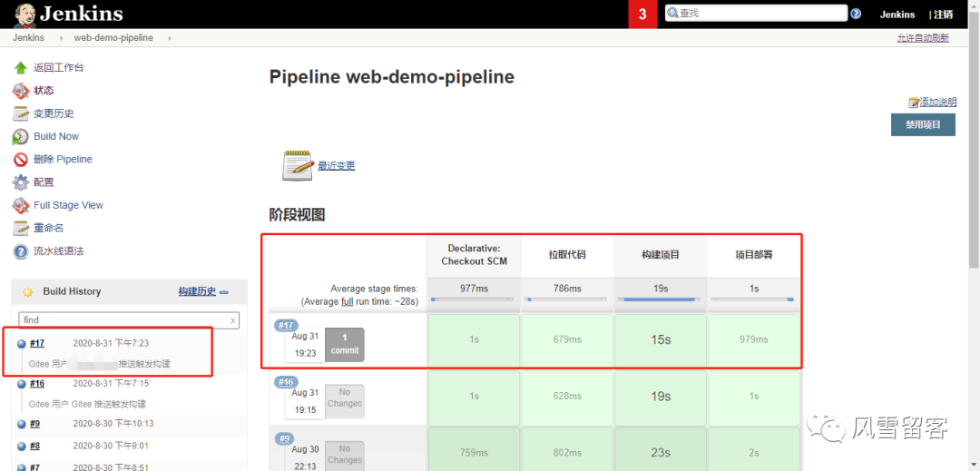
Task: Clear the find box with the x icon
Action: tap(233, 319)
